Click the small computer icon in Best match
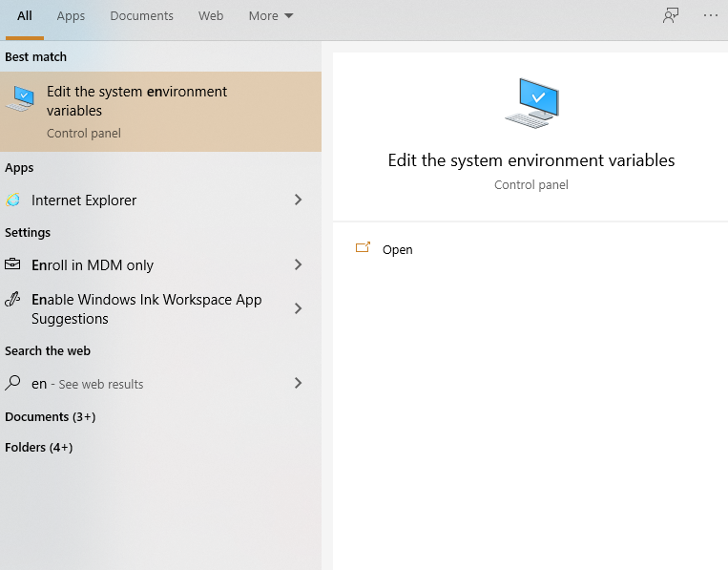This screenshot has height=570, width=728. (19, 99)
